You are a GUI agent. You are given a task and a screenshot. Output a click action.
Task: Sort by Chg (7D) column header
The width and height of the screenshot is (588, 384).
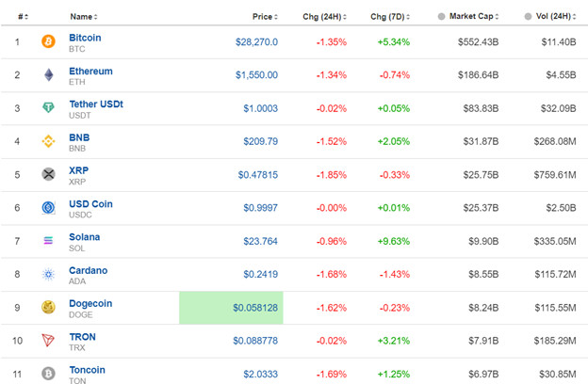pyautogui.click(x=390, y=17)
